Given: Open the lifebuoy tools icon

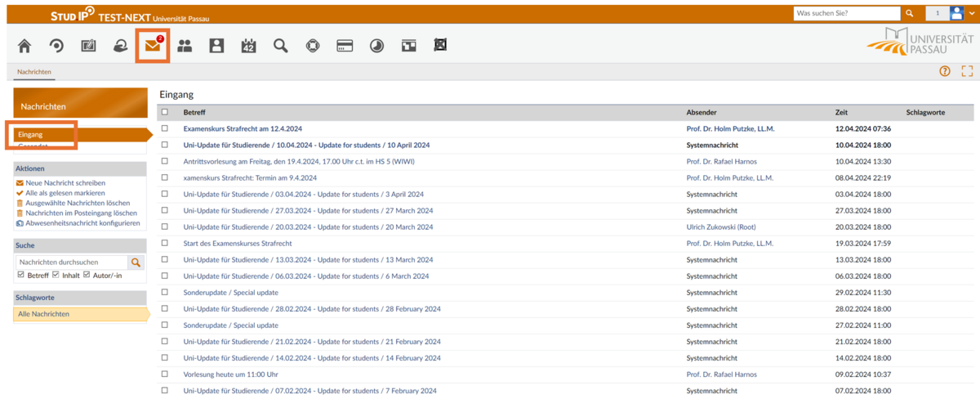Looking at the screenshot, I should tap(313, 47).
